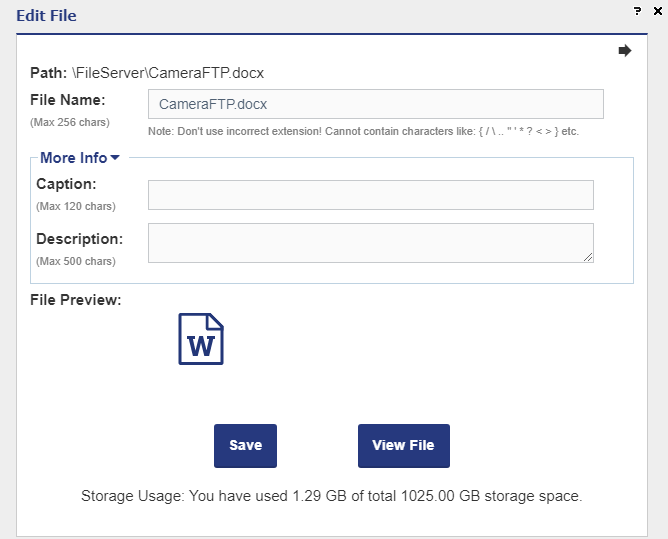This screenshot has height=539, width=668.
Task: Click inside the Description text area
Action: point(370,243)
